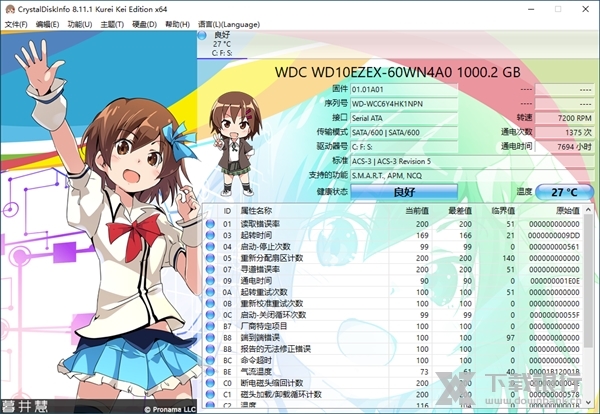The height and width of the screenshot is (414, 600).
Task: Click the CrystalDiskInfo app icon in title bar
Action: (10, 9)
